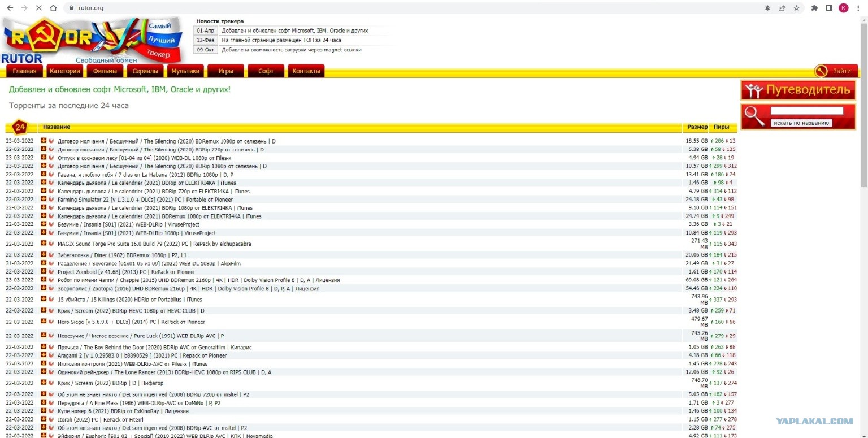Open the Chrome profile avatar

click(x=844, y=8)
